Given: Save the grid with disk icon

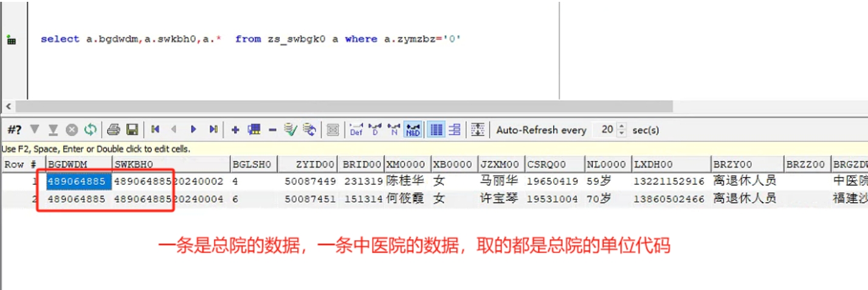Looking at the screenshot, I should pos(132,129).
